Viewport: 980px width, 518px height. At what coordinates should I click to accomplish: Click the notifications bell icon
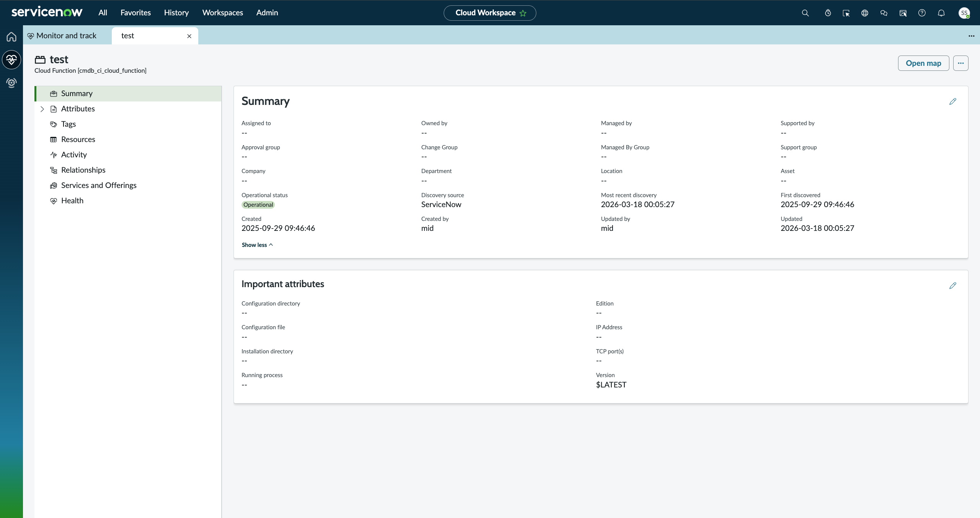coord(941,13)
